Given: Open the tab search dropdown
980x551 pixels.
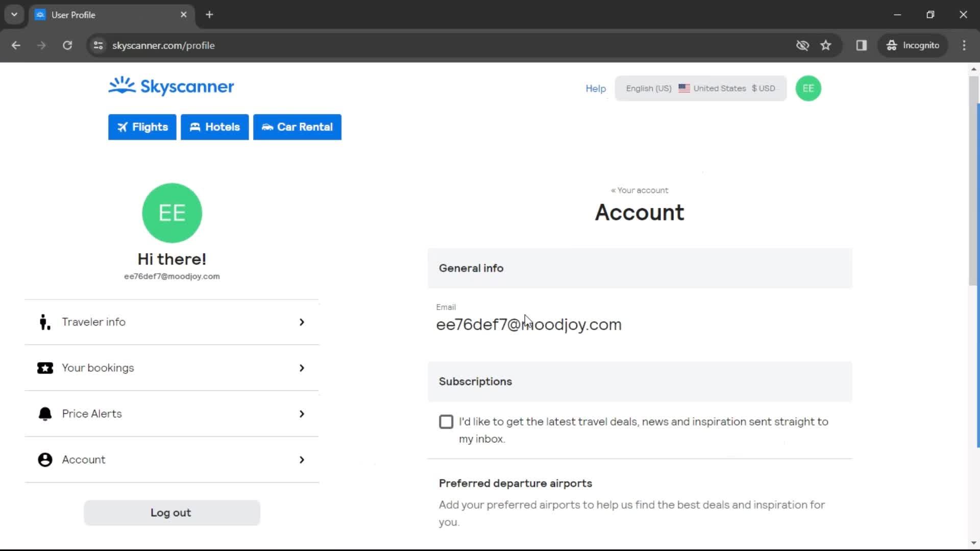Looking at the screenshot, I should click(x=14, y=15).
